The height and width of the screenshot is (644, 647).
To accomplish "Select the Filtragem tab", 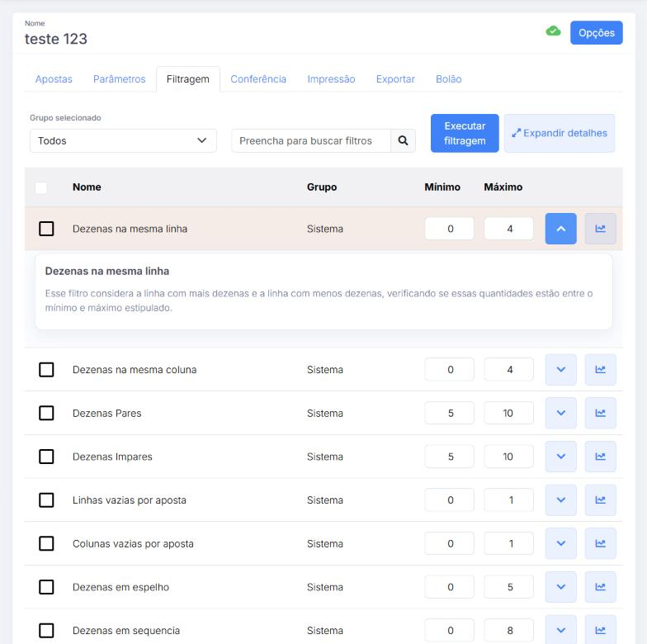I will pos(188,79).
